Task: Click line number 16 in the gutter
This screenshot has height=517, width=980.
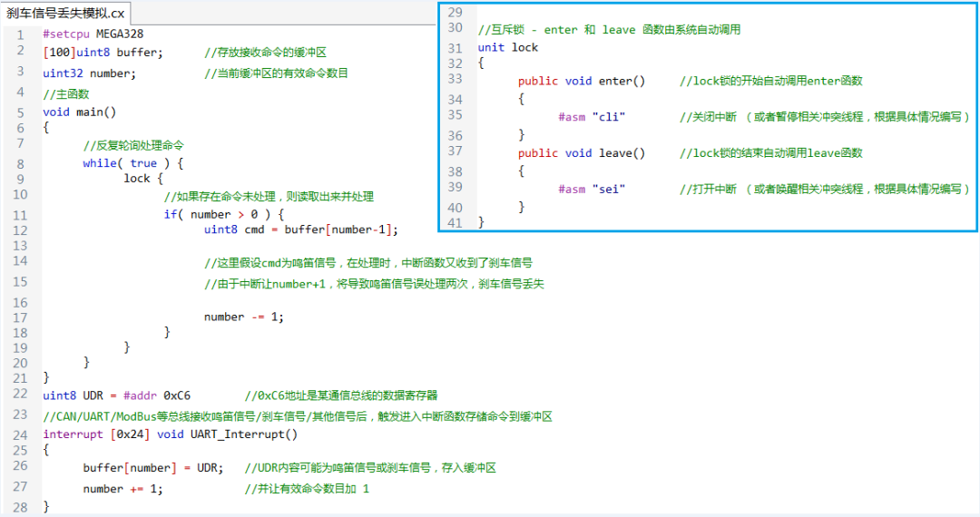Action: click(x=20, y=303)
